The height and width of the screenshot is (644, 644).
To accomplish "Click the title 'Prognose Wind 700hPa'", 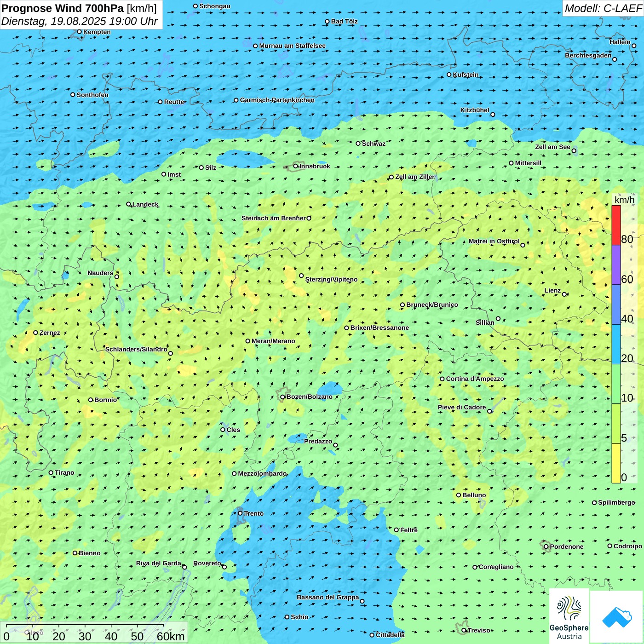I will [x=63, y=8].
